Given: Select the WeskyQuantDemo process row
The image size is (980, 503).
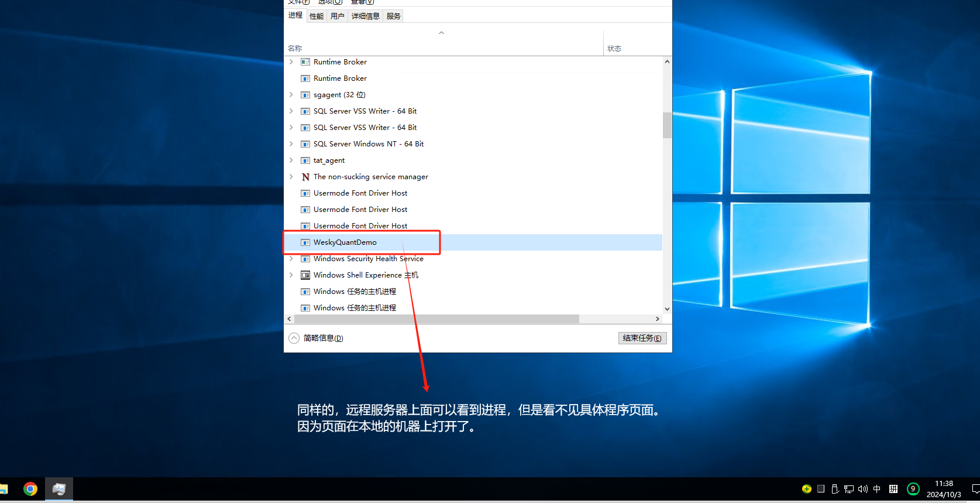Looking at the screenshot, I should click(x=473, y=242).
